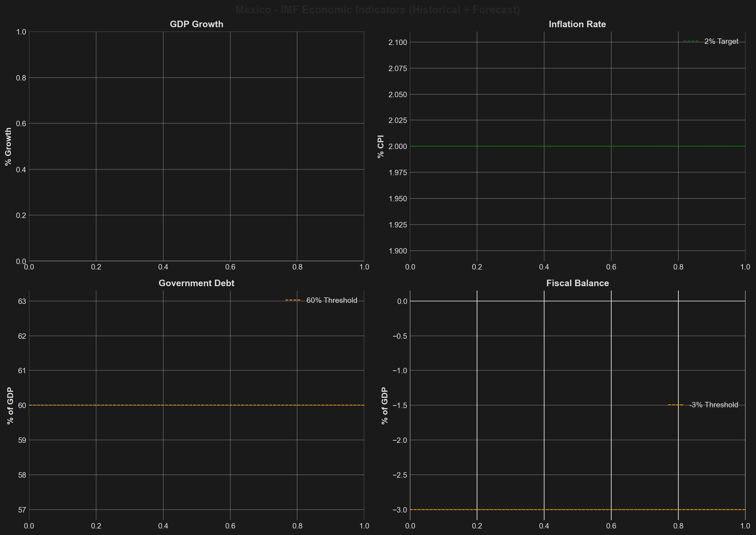Click the % of GDP label on Fiscal Balance
Screen dimensions: 756x535
(385, 406)
